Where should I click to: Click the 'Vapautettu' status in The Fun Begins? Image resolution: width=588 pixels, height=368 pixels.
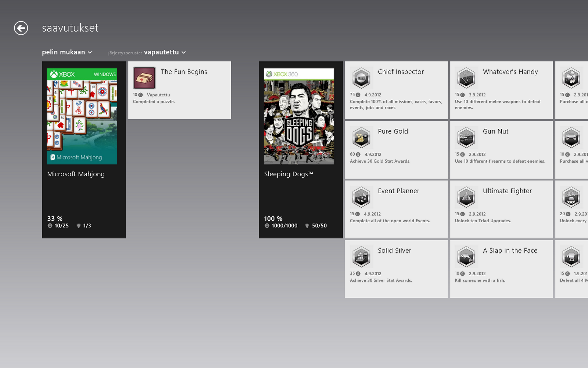(x=158, y=95)
